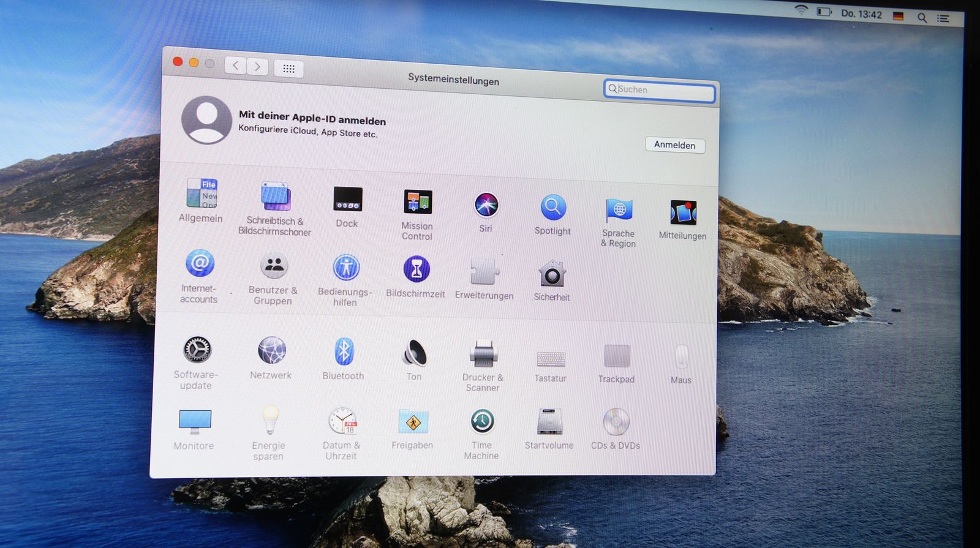Open German flag input source menu

coord(898,17)
